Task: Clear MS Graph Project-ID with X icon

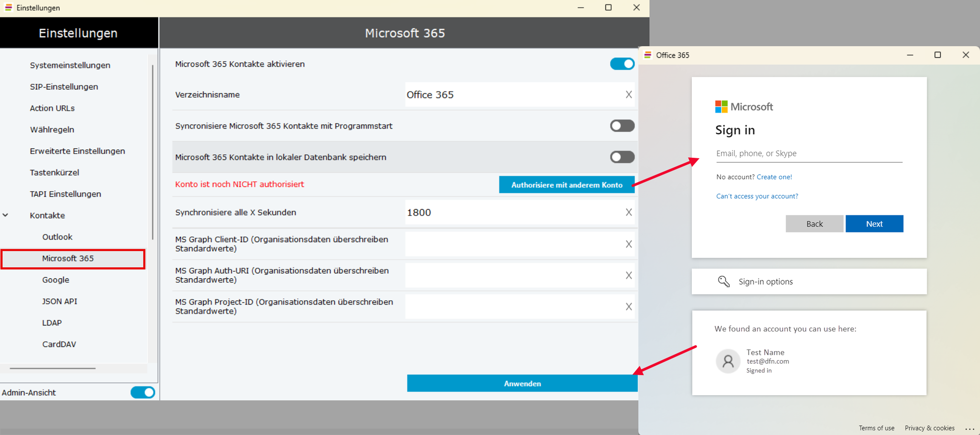Action: point(628,307)
